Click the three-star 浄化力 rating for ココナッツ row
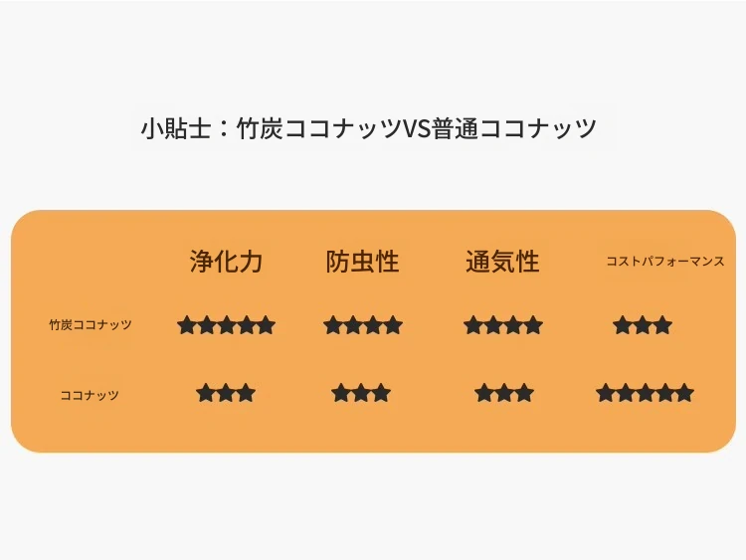746x560 pixels. (x=226, y=393)
